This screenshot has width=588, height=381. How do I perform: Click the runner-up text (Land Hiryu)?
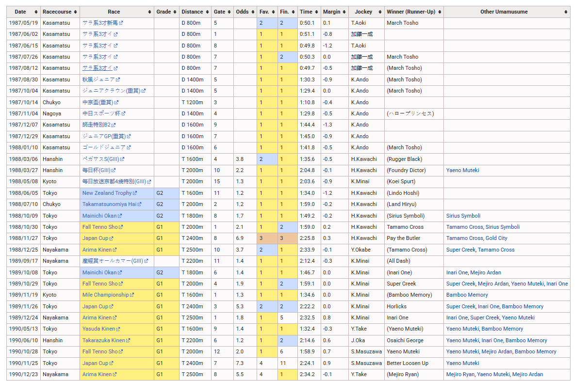(x=402, y=204)
